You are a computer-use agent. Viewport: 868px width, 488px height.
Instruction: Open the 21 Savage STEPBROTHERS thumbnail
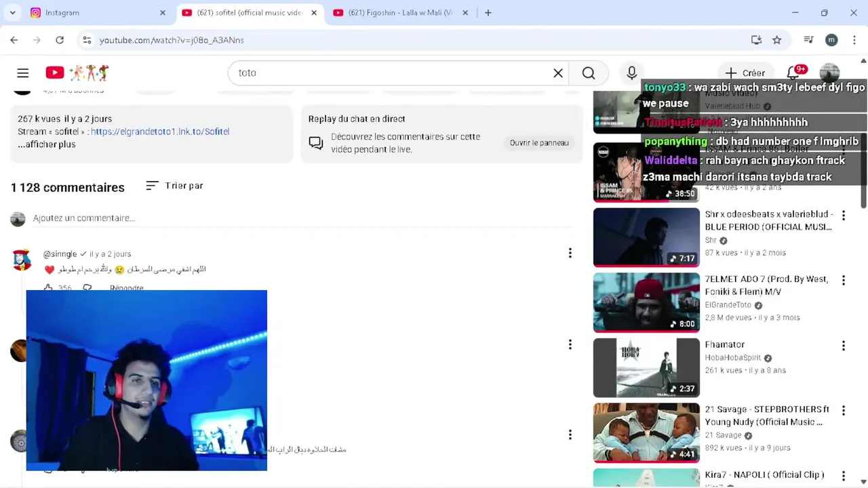click(x=646, y=432)
